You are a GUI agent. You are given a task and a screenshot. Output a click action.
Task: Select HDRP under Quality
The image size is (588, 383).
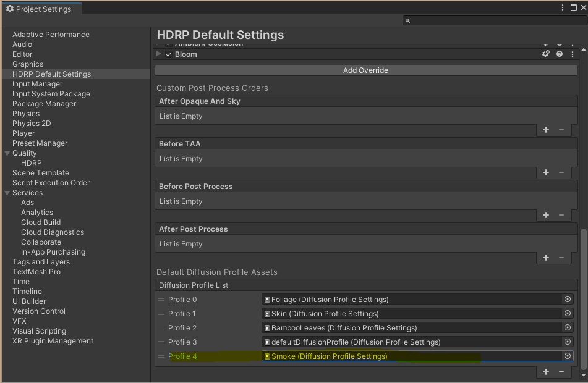[32, 163]
